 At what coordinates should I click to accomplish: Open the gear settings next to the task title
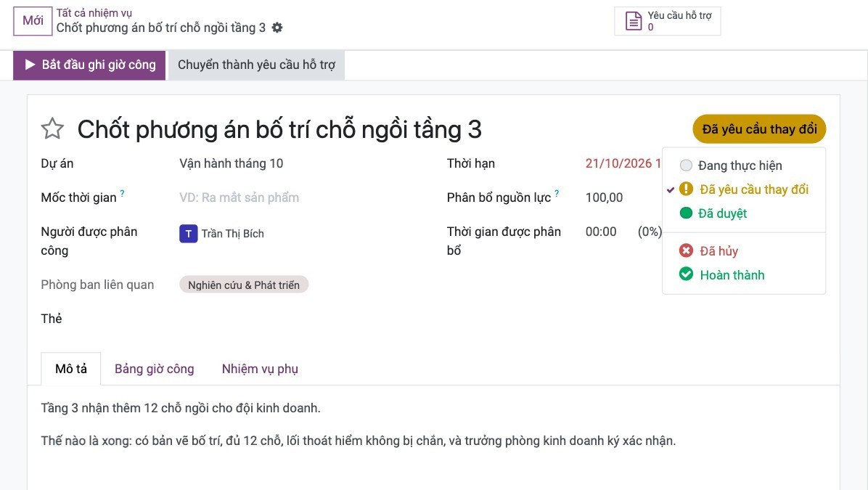point(277,28)
